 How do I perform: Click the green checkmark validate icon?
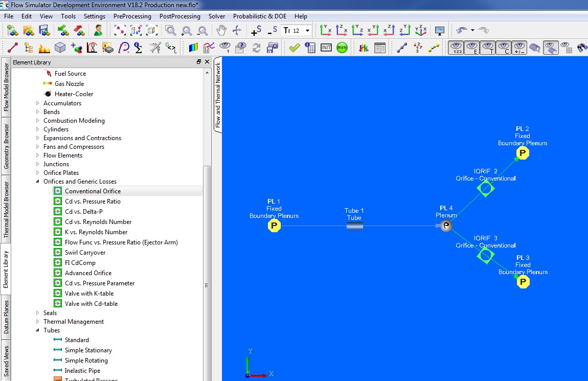(294, 48)
